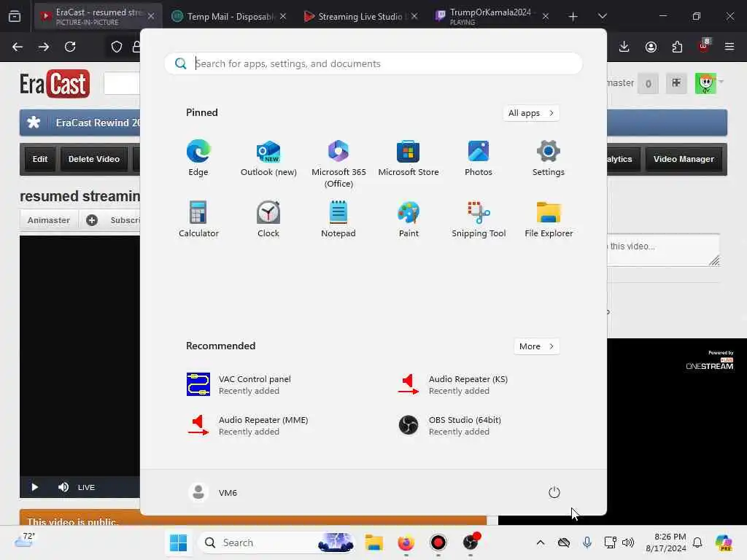Click the tracking protection shield icon
Screen dimensions: 747x560
pos(117,47)
